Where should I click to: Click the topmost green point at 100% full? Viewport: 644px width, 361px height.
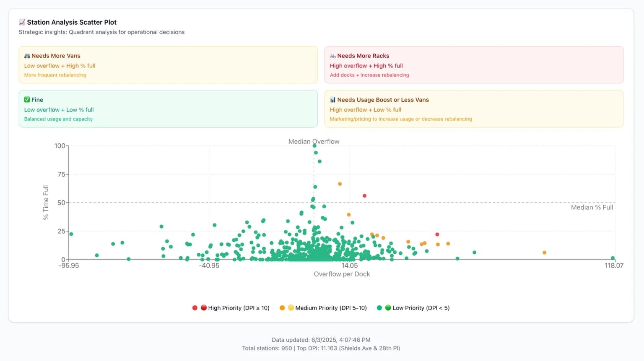click(x=314, y=146)
